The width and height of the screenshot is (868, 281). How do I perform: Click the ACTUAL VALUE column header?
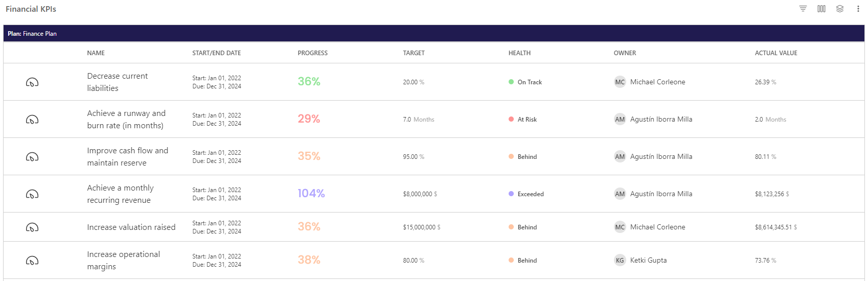[x=776, y=53]
